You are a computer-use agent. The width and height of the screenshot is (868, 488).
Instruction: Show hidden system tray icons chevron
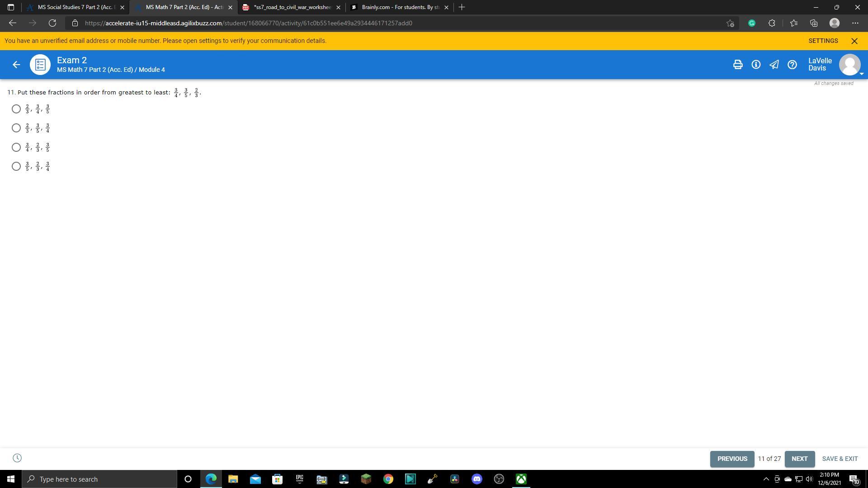[766, 479]
